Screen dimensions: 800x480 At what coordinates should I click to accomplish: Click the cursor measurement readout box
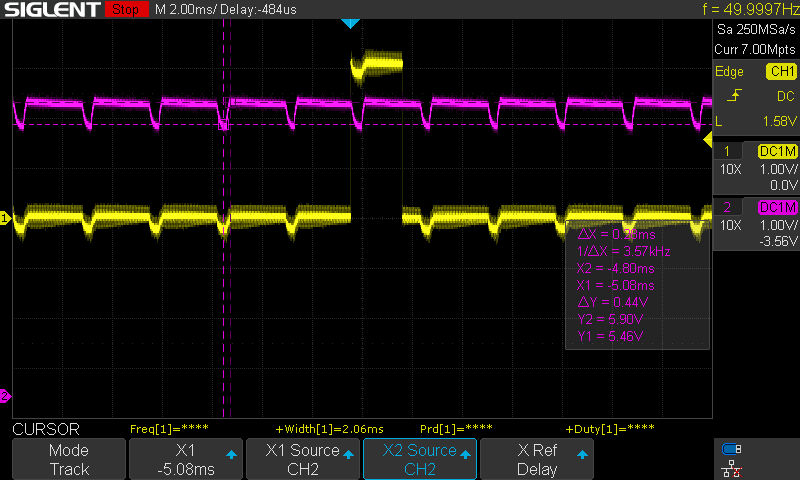point(637,287)
